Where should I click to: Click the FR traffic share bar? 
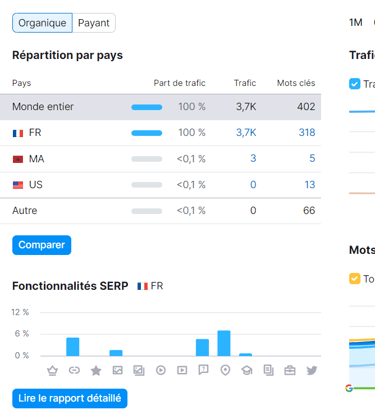tap(147, 133)
